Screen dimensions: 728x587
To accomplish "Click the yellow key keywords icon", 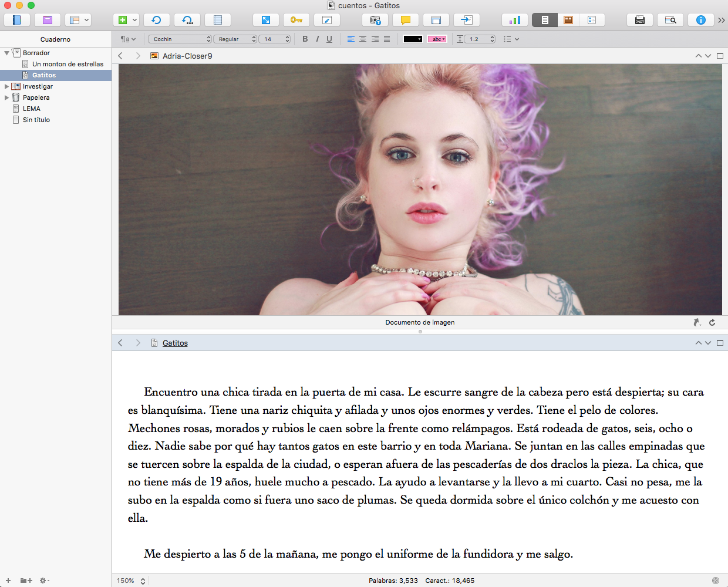I will (296, 20).
